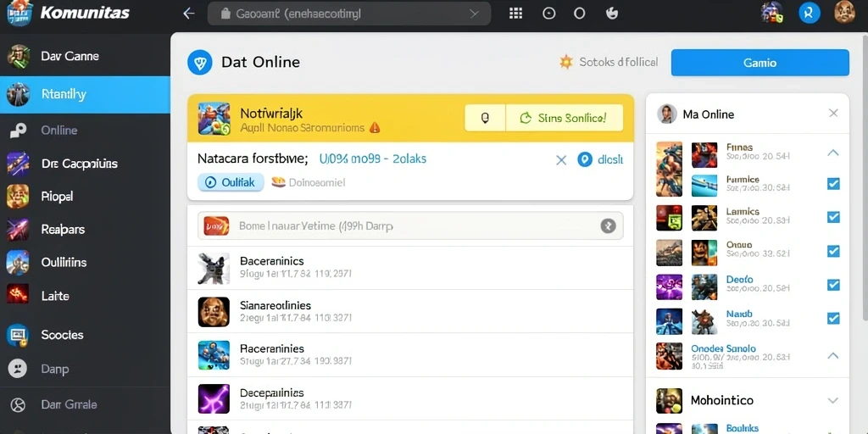Click the right-edge vertical scrollbar
This screenshot has height=434, width=868.
pyautogui.click(x=865, y=176)
